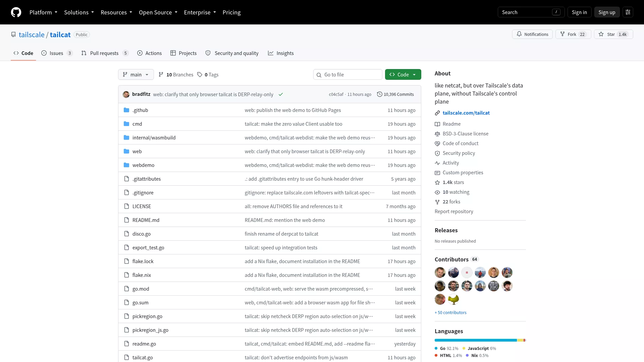This screenshot has width=644, height=362.
Task: Click the LICENSE file icon
Action: click(126, 206)
